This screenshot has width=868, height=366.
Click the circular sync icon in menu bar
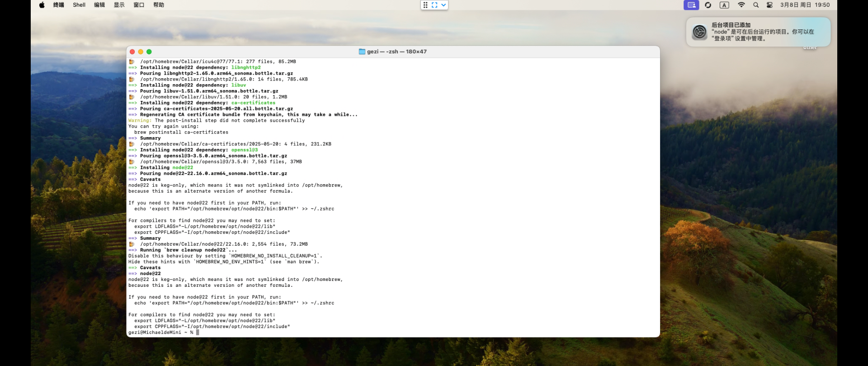[x=708, y=5]
